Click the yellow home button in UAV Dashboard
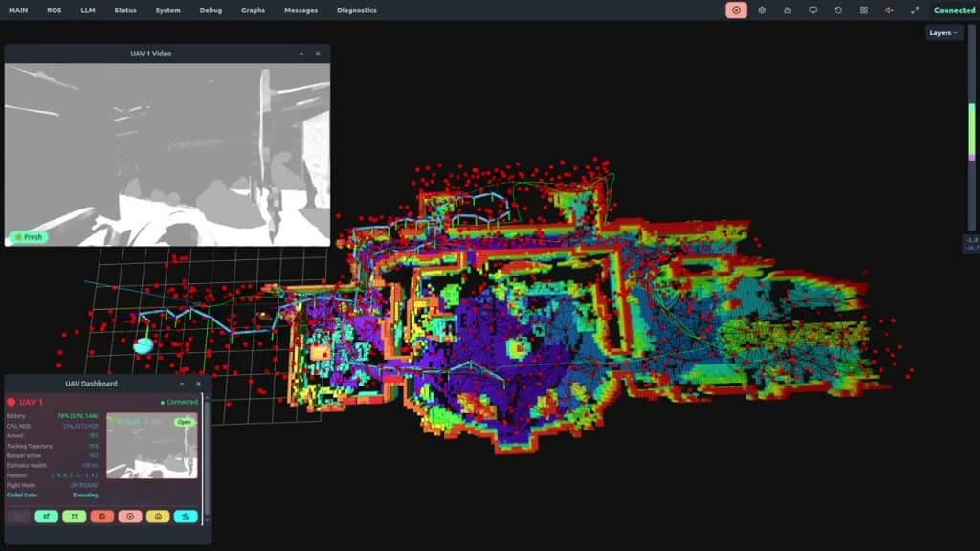980x551 pixels. [158, 517]
